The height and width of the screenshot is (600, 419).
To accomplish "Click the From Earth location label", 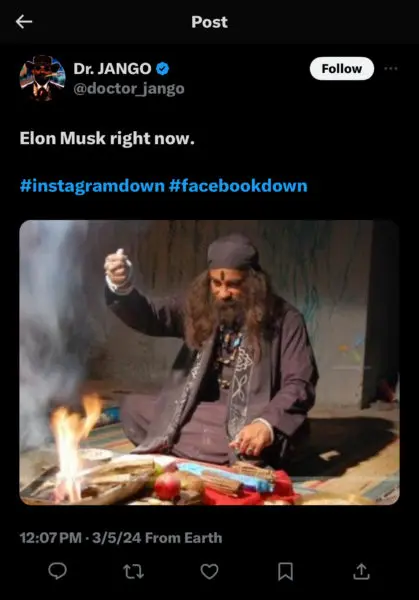I will click(184, 538).
